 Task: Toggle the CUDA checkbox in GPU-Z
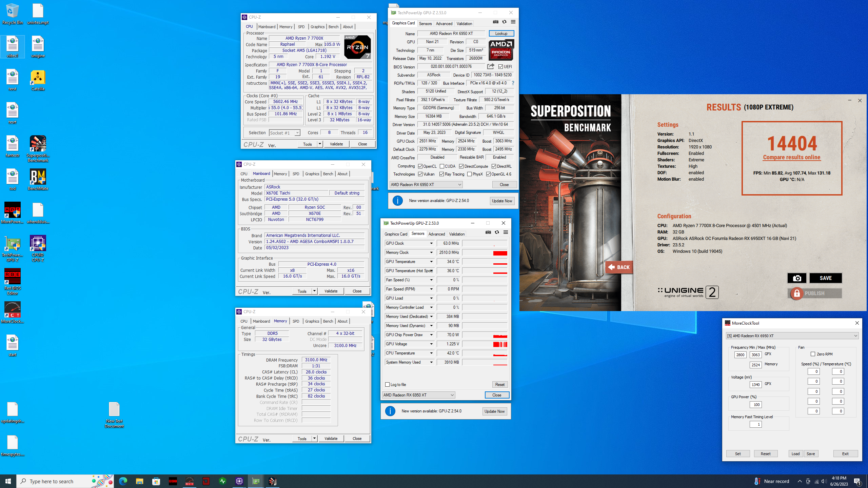(x=442, y=166)
